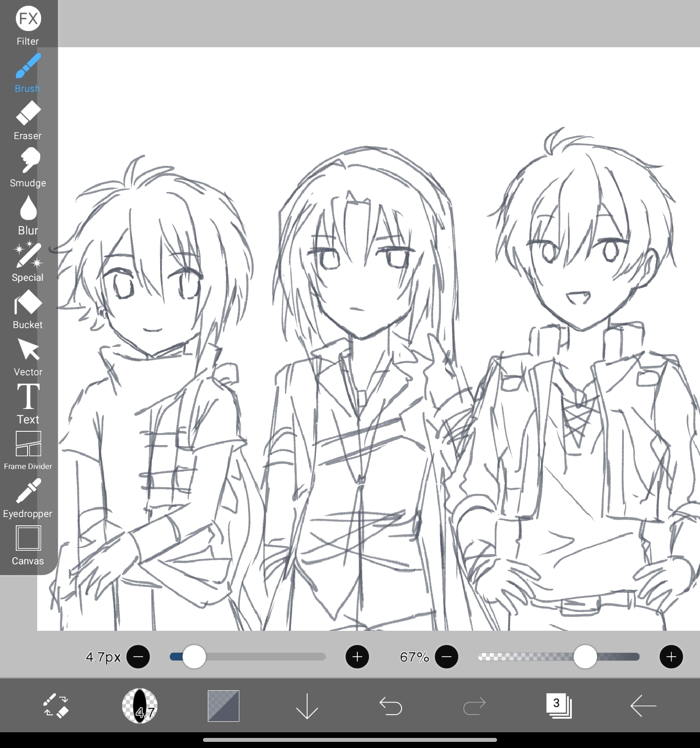
Task: Undo the last stroke
Action: pyautogui.click(x=390, y=706)
